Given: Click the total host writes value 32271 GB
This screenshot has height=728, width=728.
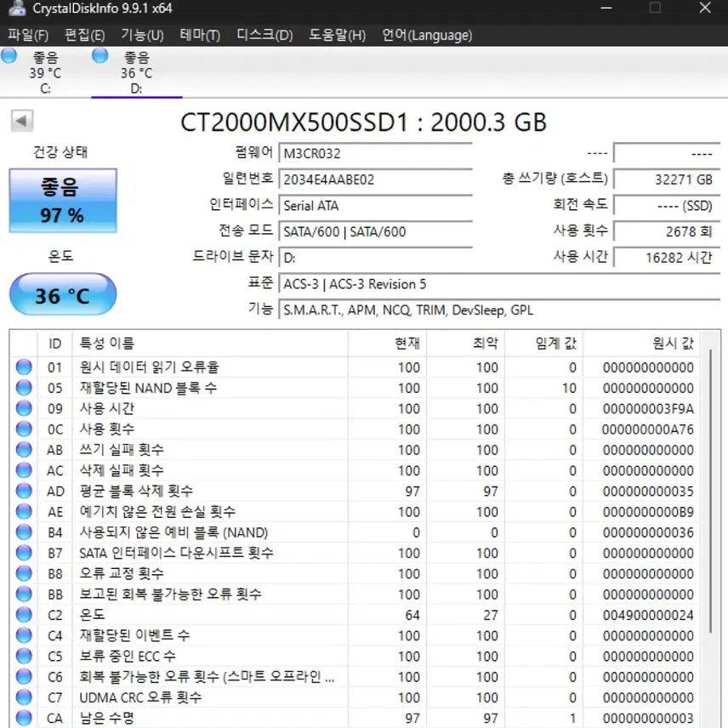Looking at the screenshot, I should coord(667,179).
